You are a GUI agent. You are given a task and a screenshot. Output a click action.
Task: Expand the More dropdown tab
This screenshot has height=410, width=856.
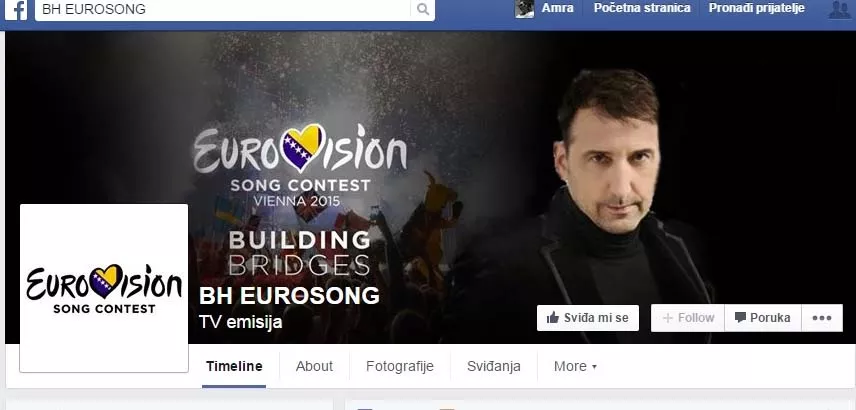click(575, 366)
